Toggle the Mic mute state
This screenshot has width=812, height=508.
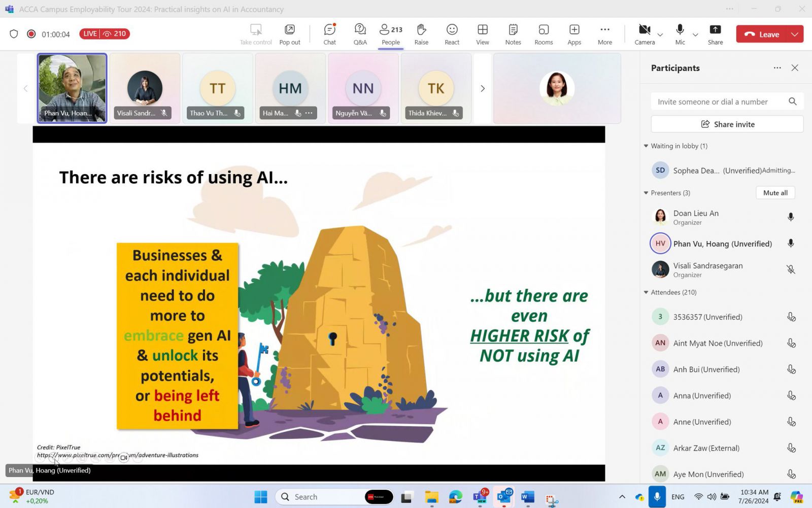[680, 34]
